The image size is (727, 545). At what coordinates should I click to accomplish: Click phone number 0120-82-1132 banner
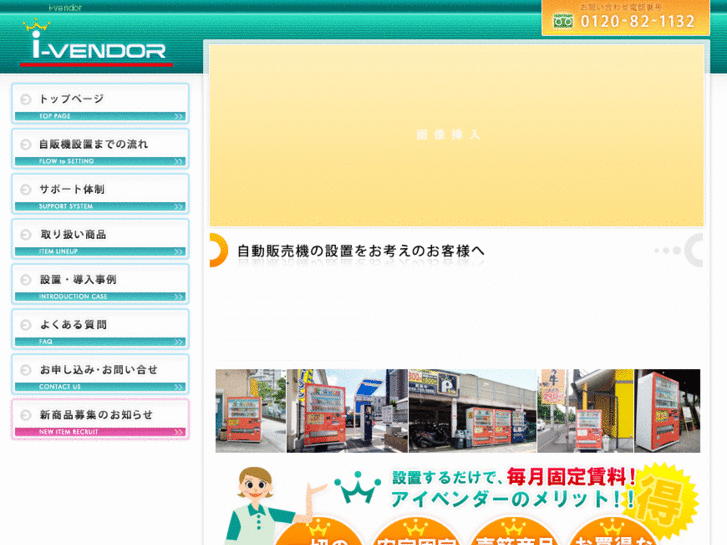625,18
